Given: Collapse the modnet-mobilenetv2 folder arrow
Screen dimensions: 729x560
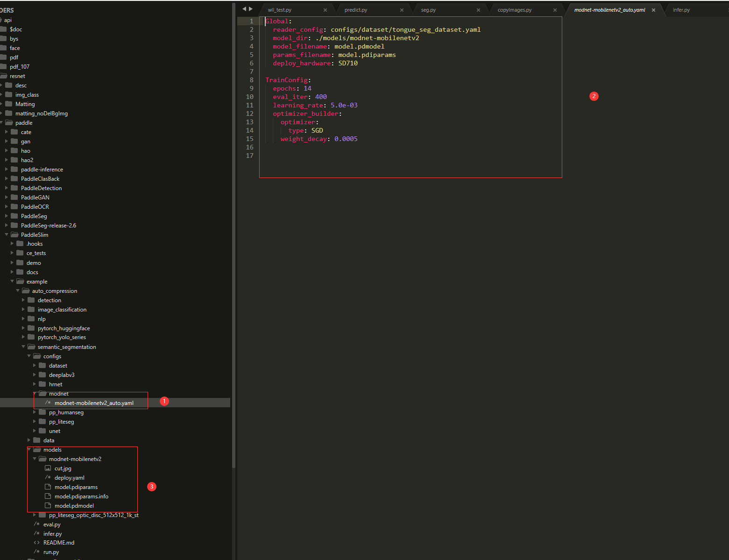Looking at the screenshot, I should [35, 459].
